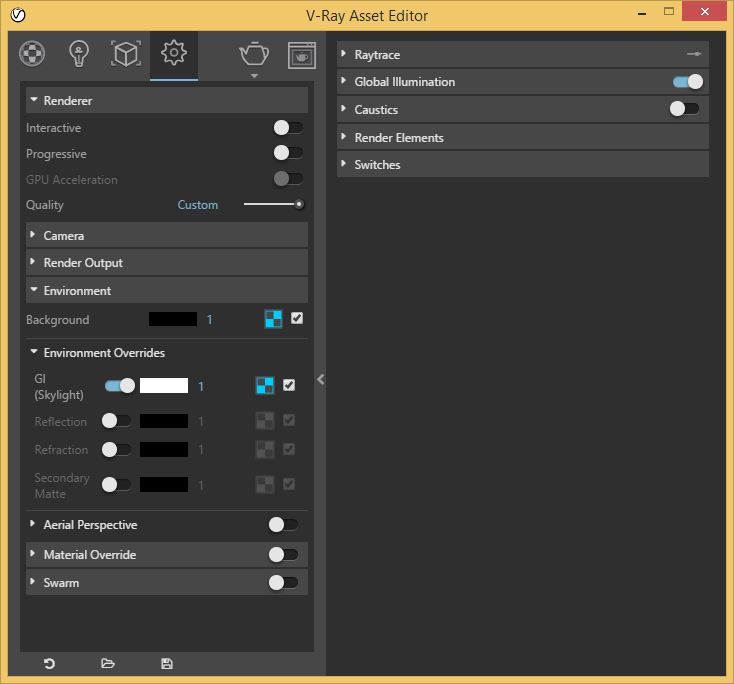Toggle Aerial Perspective switch
This screenshot has width=734, height=684.
(283, 525)
